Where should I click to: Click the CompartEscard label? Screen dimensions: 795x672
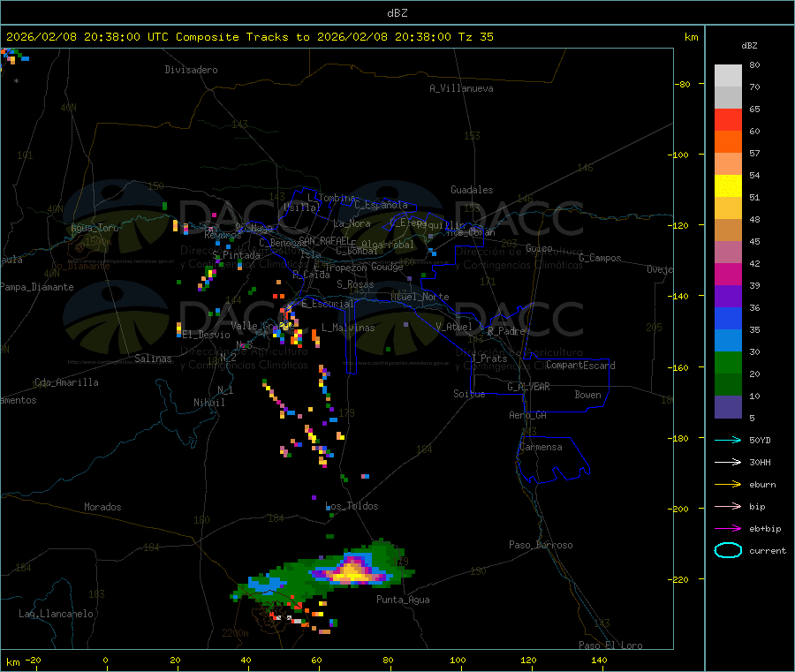pos(580,366)
